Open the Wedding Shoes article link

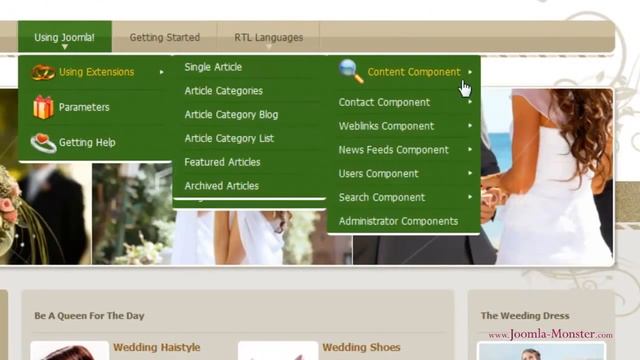[x=361, y=347]
